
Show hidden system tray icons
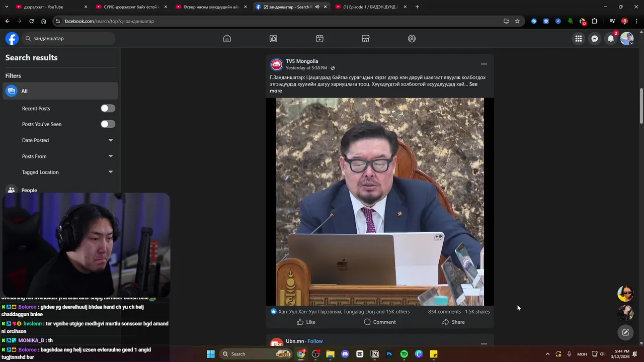[x=547, y=354]
